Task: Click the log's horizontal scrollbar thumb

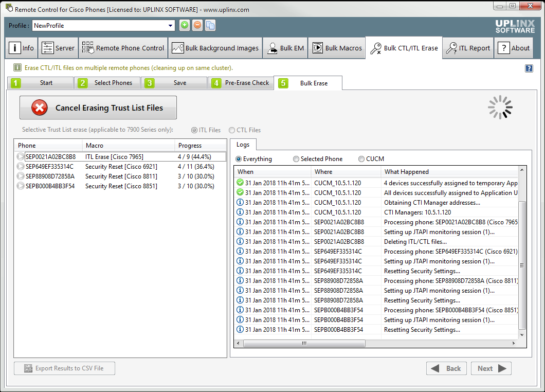Action: tap(304, 343)
